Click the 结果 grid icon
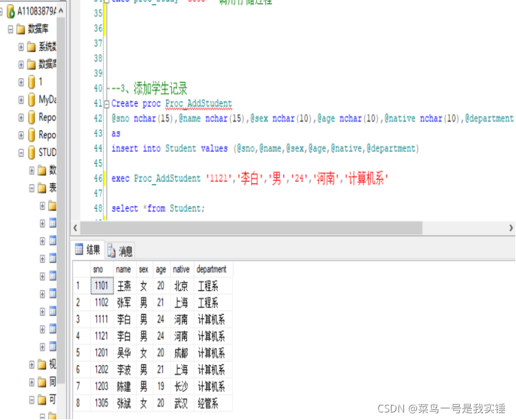The image size is (516, 420). pos(79,249)
